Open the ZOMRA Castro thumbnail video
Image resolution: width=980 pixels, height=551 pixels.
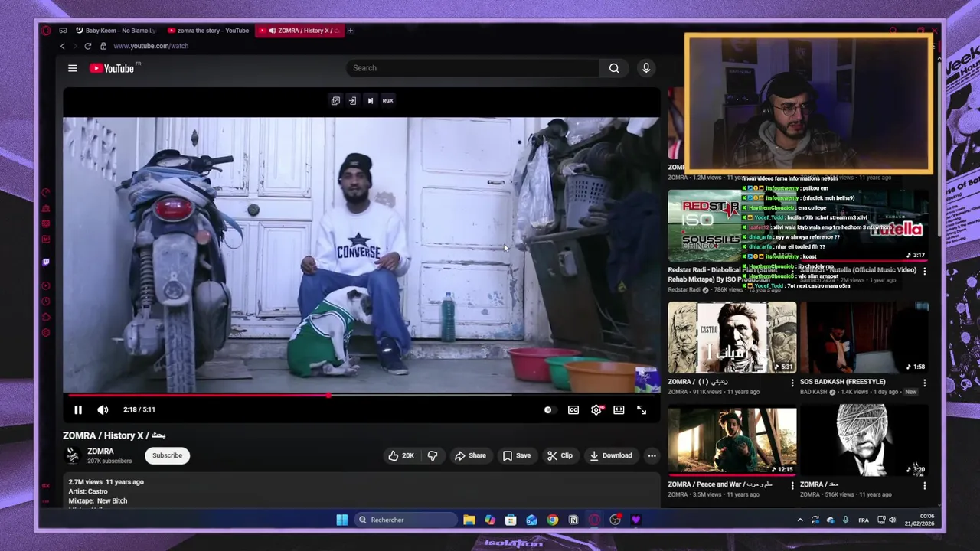(x=732, y=337)
